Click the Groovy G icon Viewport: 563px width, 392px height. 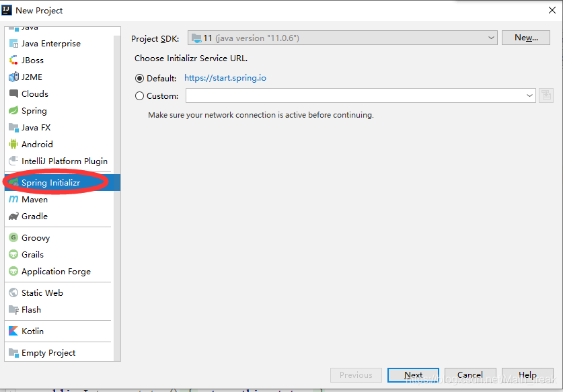13,237
